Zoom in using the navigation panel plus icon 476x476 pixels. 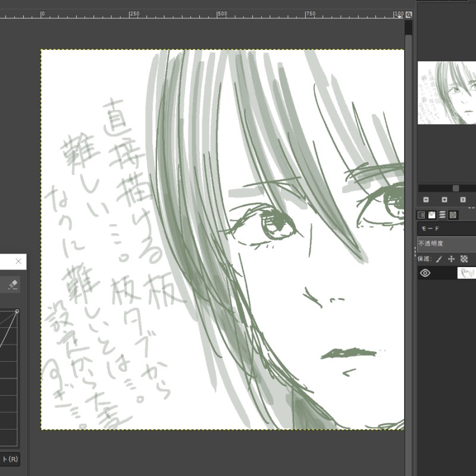pos(444,199)
